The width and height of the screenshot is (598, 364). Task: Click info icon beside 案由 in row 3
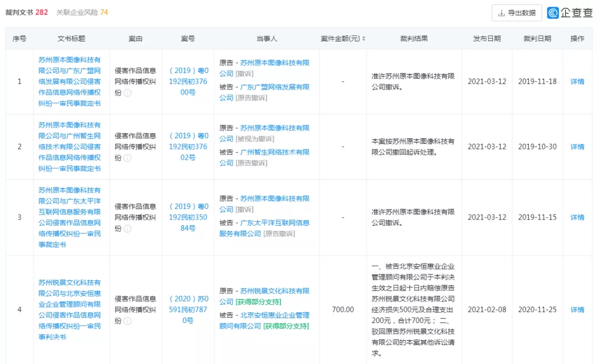127,228
